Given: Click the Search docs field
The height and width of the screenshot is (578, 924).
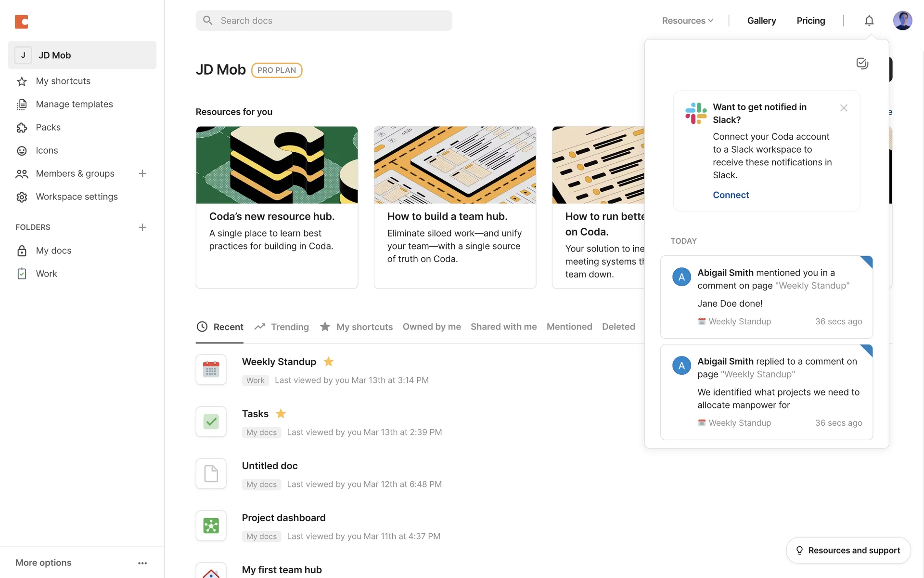Looking at the screenshot, I should tap(323, 21).
